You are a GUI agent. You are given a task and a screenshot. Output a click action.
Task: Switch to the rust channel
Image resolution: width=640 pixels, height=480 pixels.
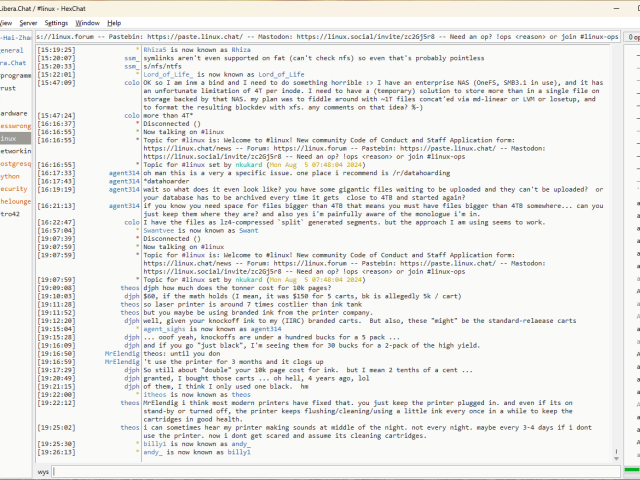click(x=8, y=88)
